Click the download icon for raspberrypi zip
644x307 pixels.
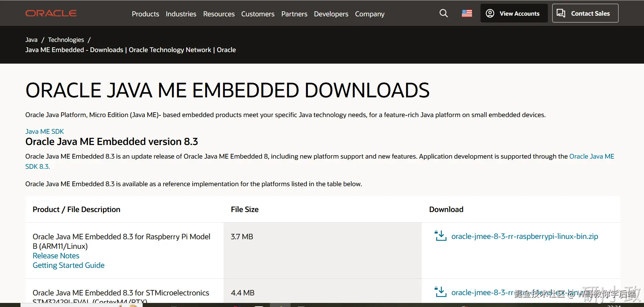coord(441,236)
